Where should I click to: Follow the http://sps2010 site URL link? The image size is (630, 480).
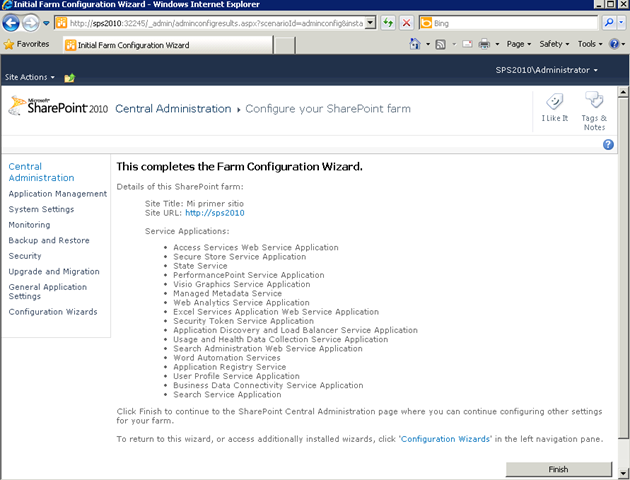click(214, 213)
